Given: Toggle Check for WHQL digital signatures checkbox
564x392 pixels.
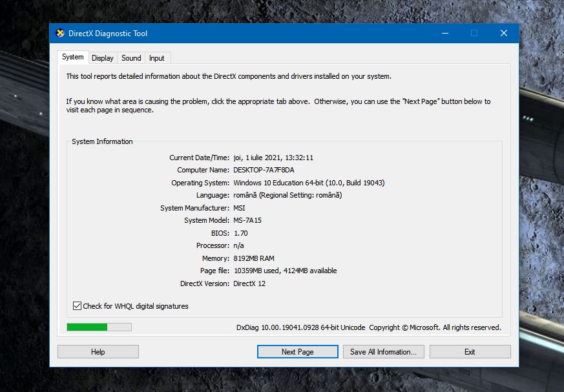Looking at the screenshot, I should [x=77, y=306].
